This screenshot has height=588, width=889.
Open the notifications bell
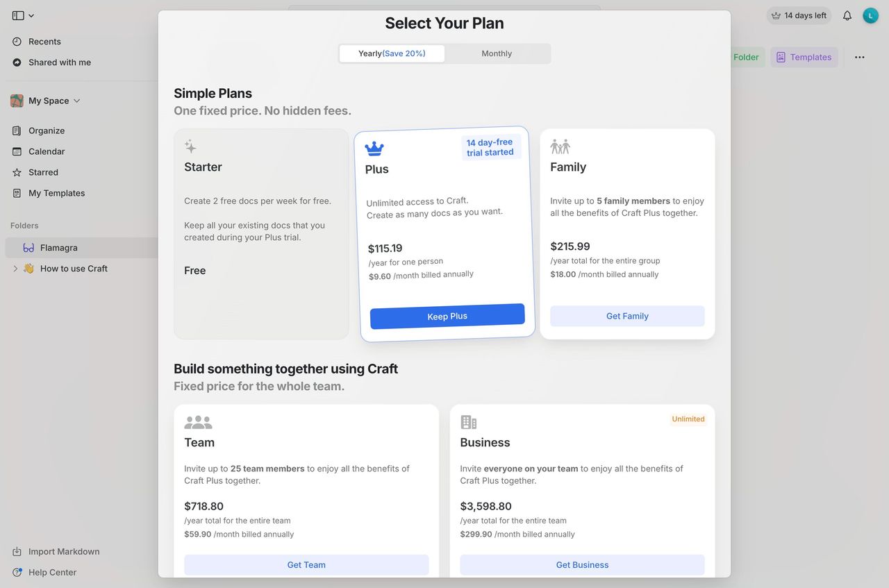pyautogui.click(x=847, y=15)
